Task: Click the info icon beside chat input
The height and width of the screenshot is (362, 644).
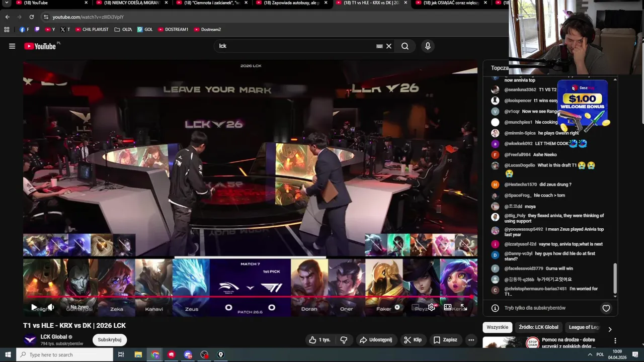Action: [x=495, y=308]
